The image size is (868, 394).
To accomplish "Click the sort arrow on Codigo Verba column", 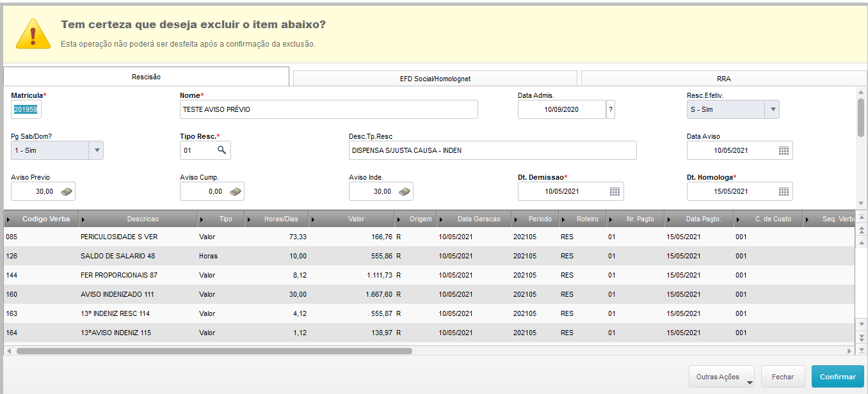I will [8, 219].
